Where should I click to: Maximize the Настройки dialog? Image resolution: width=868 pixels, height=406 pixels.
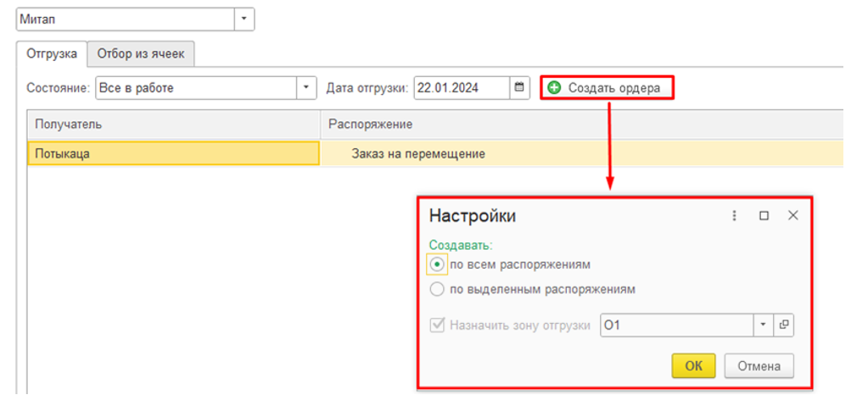point(764,216)
